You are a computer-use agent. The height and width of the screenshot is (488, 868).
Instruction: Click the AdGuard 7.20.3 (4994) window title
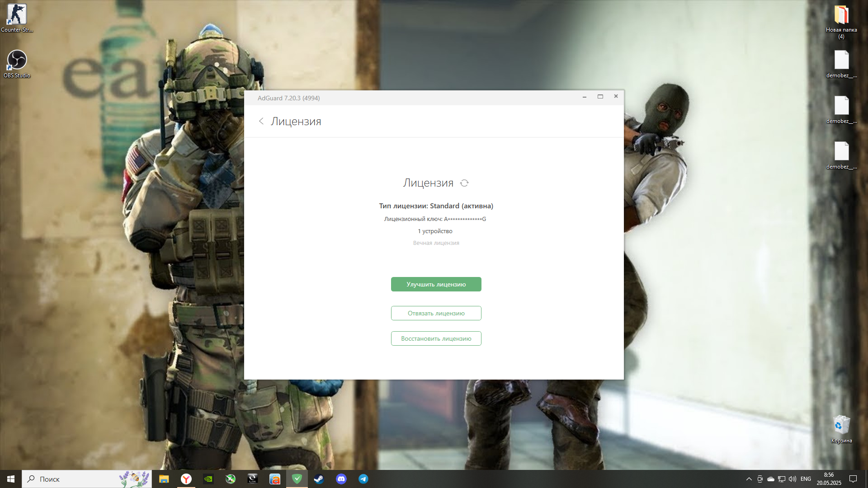[x=288, y=98]
